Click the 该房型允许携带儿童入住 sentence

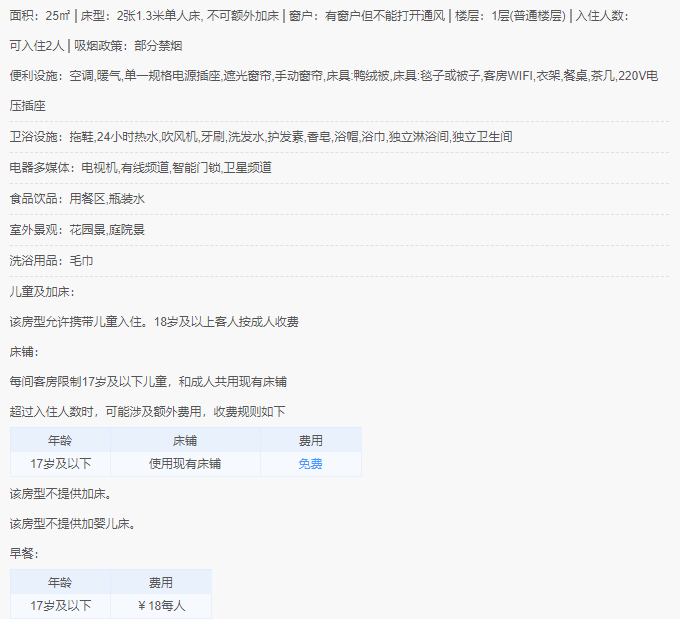click(154, 322)
